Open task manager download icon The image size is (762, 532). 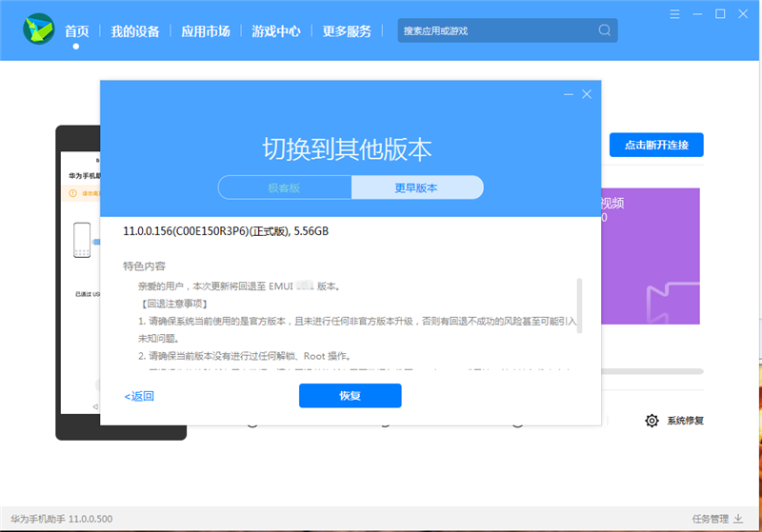(x=737, y=519)
